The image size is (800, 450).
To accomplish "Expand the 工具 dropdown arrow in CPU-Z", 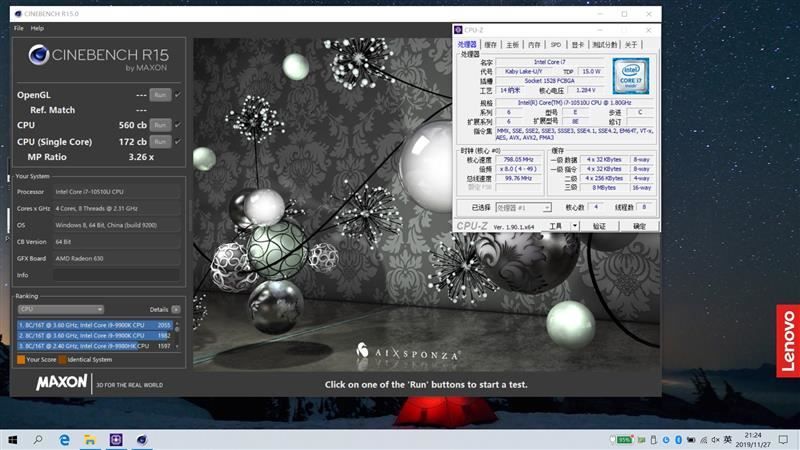I will [x=574, y=226].
